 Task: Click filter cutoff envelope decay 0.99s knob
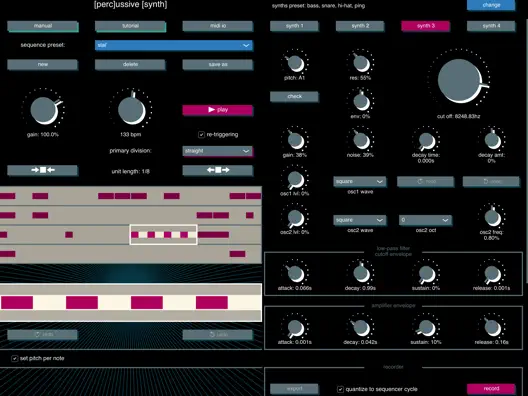tap(361, 273)
